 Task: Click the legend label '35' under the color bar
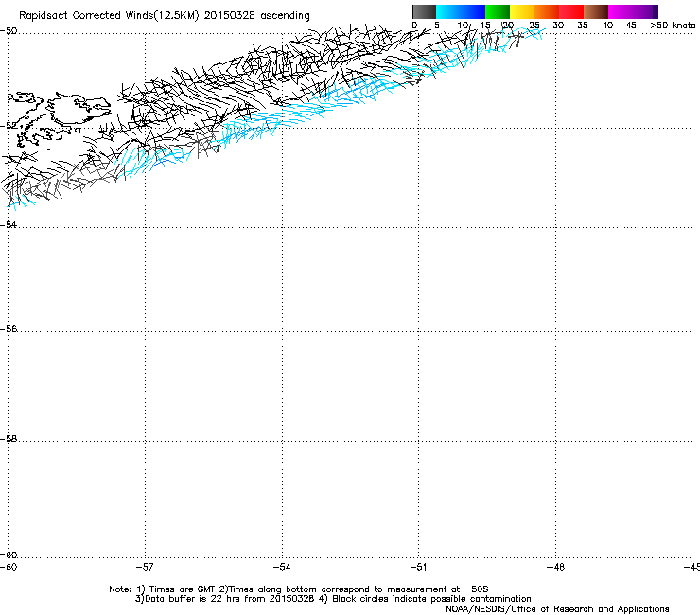point(583,26)
